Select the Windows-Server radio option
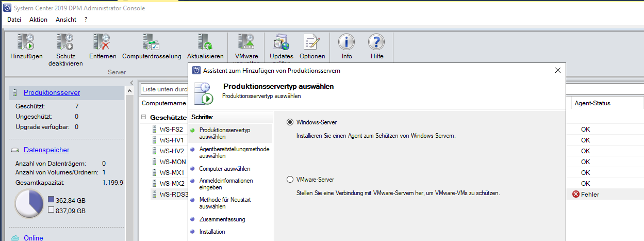The height and width of the screenshot is (241, 644). (x=290, y=122)
